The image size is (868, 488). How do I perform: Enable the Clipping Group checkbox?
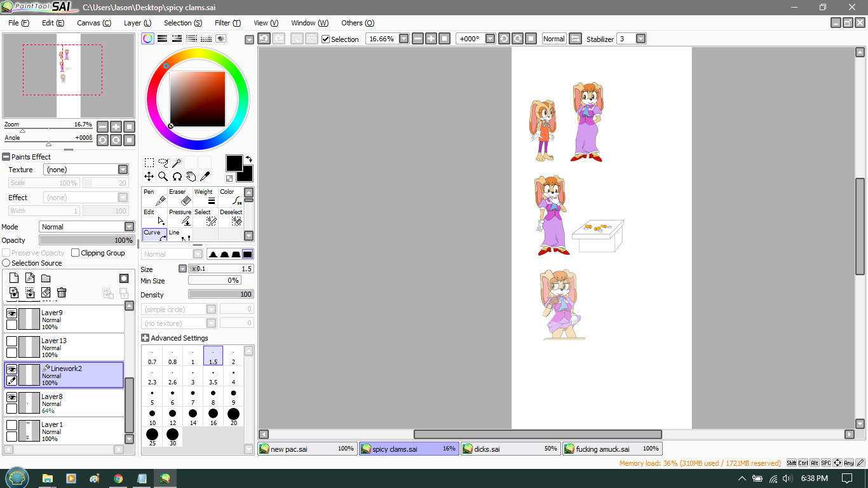[x=76, y=253]
